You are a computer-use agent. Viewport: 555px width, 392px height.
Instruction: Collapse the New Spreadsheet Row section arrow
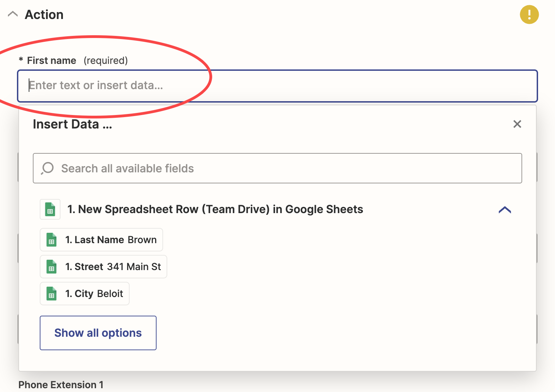click(505, 210)
